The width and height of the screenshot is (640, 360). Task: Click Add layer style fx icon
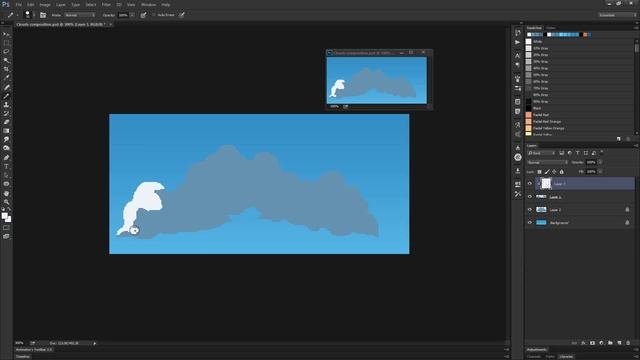583,343
